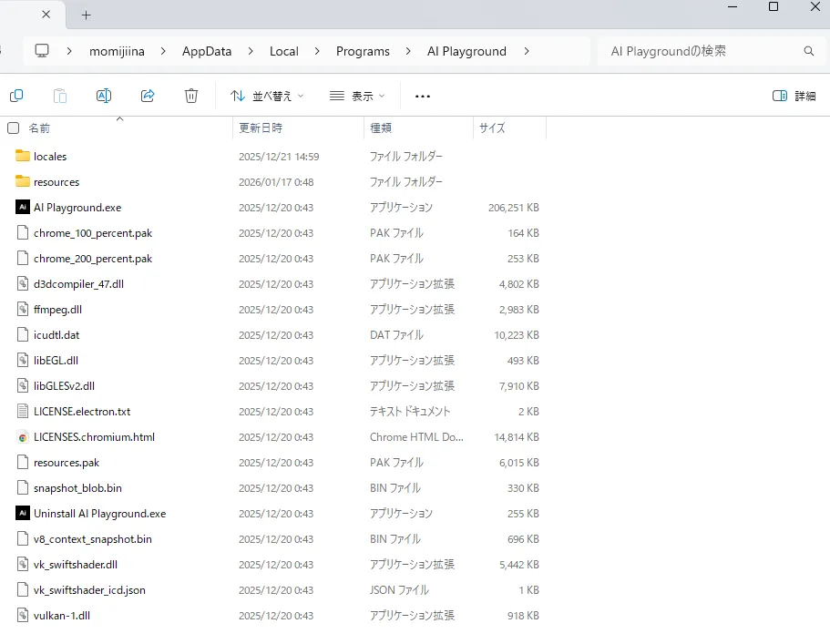Select the AI Playground.exe application icon

23,208
